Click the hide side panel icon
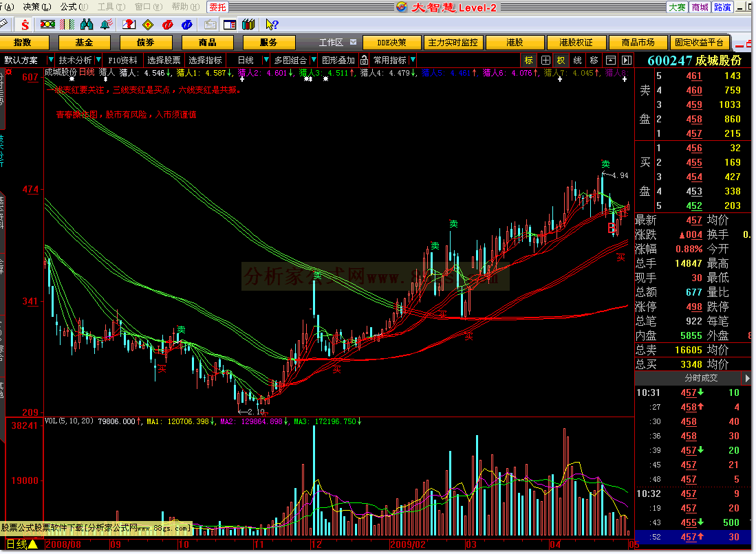756x554 pixels. (626, 60)
